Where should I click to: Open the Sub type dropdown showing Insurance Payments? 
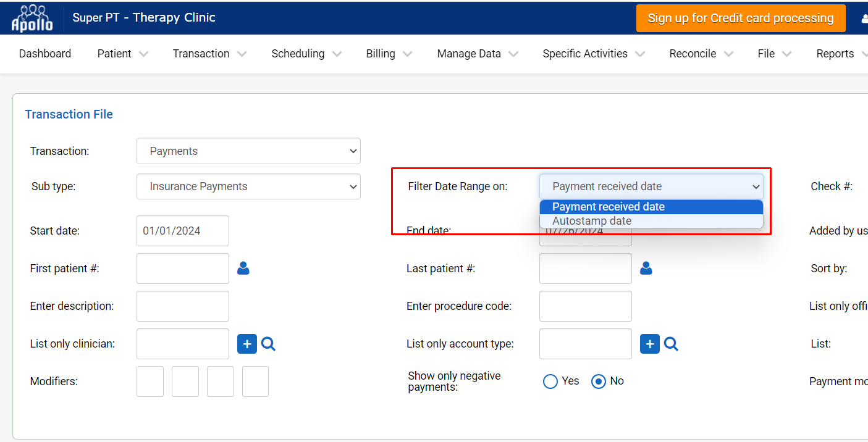[x=248, y=186]
